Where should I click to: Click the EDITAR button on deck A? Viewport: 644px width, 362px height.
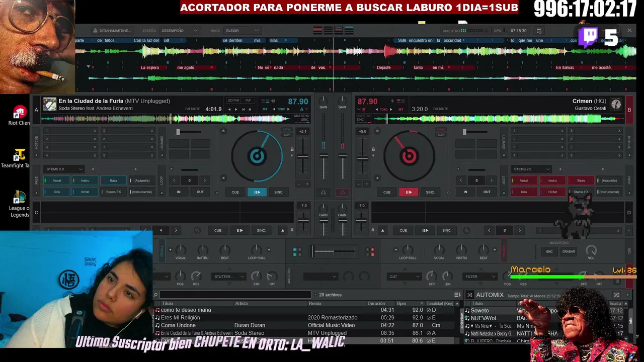pyautogui.click(x=234, y=101)
